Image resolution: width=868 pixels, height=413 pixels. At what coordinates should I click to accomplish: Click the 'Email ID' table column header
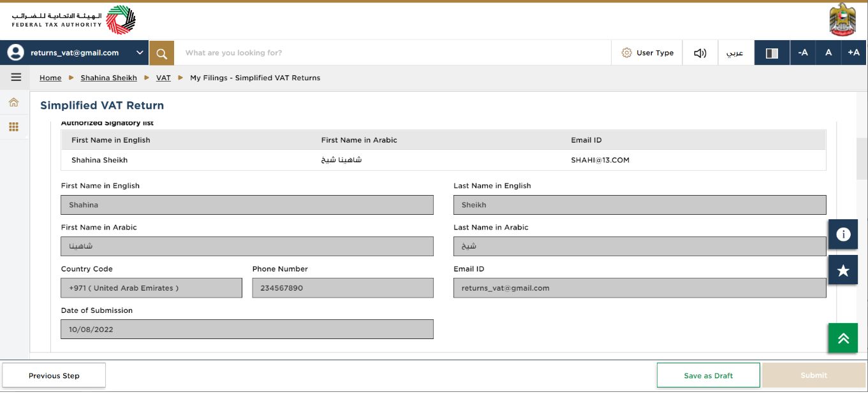pos(586,140)
